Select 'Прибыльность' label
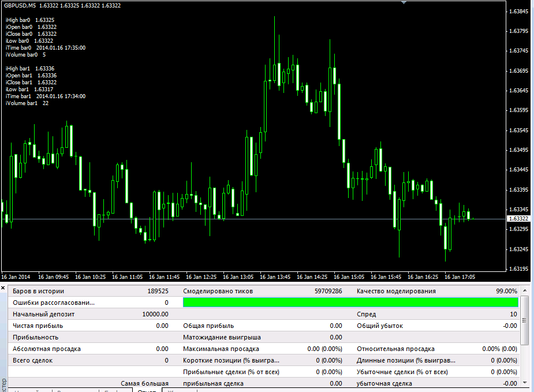Image resolution: width=534 pixels, height=392 pixels. (35, 338)
